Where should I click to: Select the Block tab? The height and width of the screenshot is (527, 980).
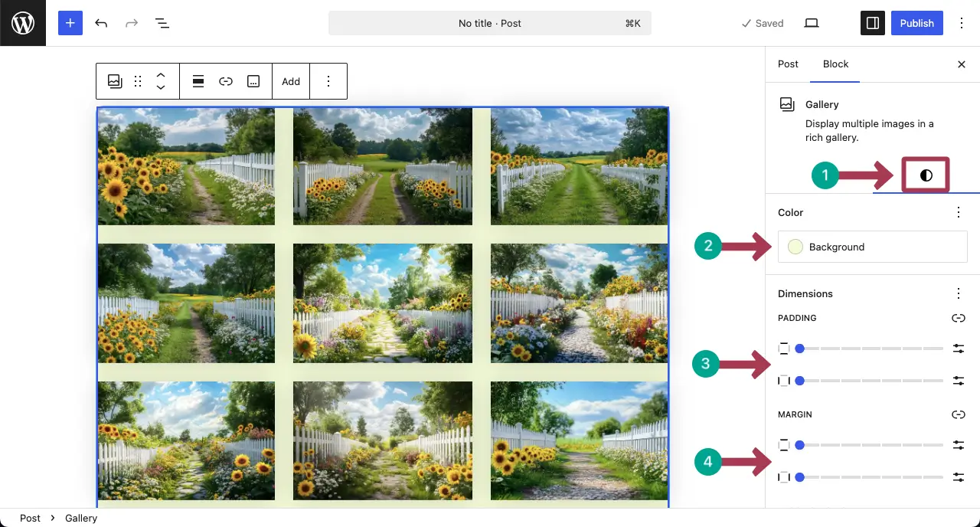click(x=835, y=64)
